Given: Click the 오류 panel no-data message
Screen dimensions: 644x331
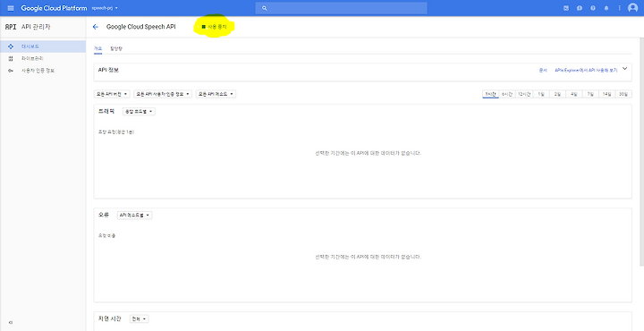Looking at the screenshot, I should point(368,257).
